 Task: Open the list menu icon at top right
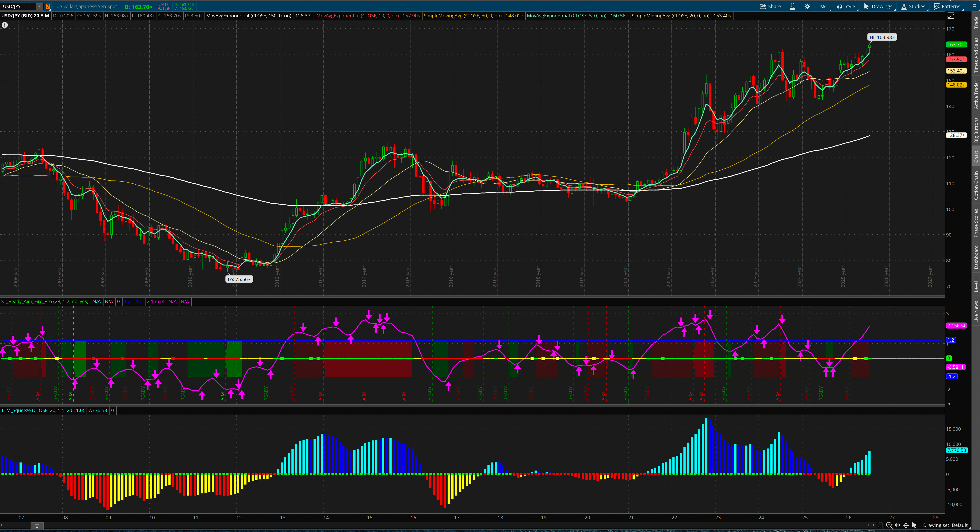tap(974, 6)
